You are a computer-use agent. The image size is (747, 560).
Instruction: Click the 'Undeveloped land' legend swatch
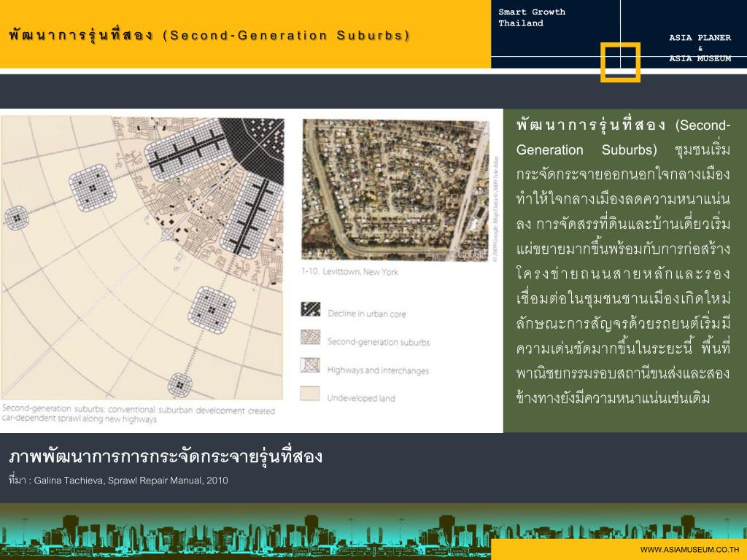[x=309, y=393]
